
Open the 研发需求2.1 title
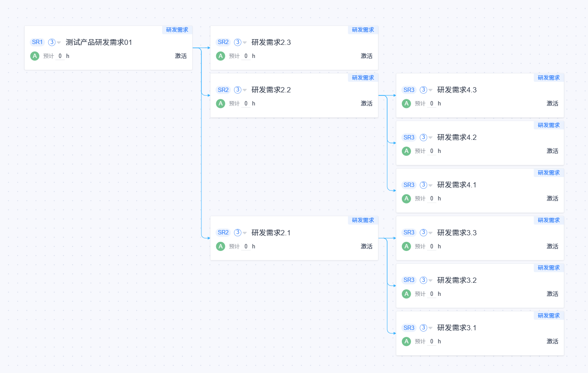[271, 233]
